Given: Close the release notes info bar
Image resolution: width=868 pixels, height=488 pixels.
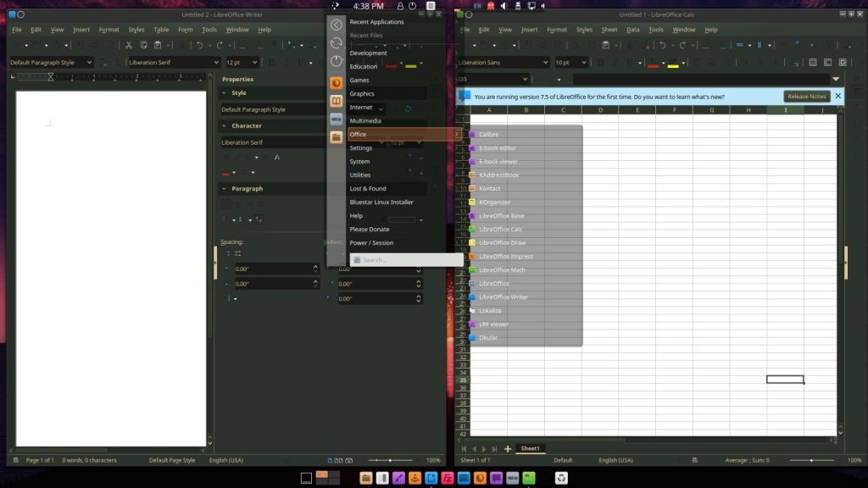Looking at the screenshot, I should 837,97.
